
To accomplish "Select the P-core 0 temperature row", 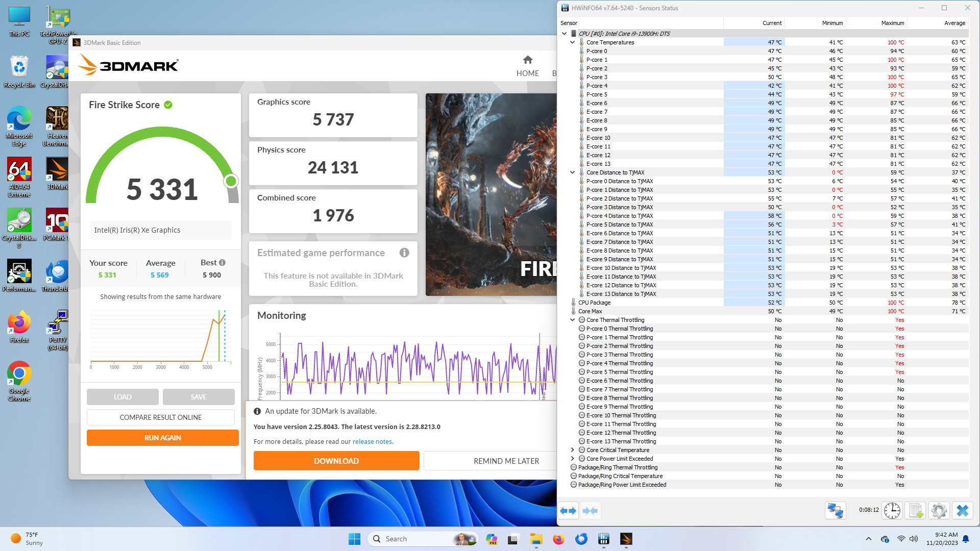I will [764, 51].
